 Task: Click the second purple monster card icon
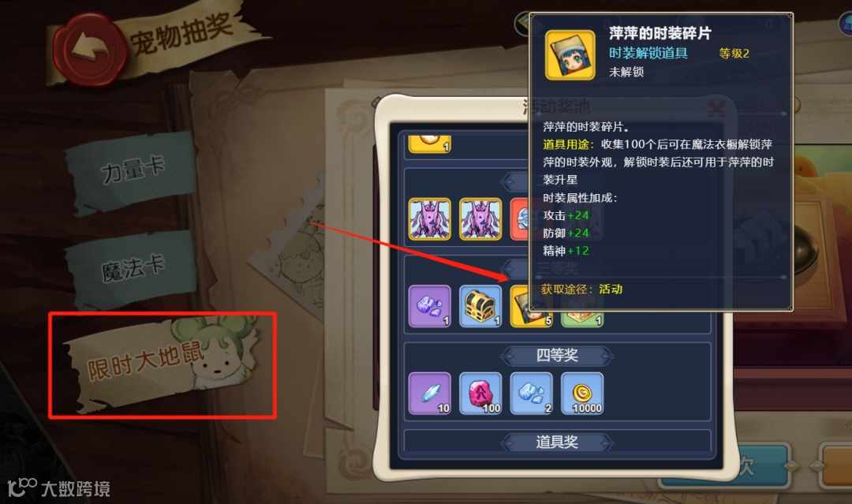(480, 218)
